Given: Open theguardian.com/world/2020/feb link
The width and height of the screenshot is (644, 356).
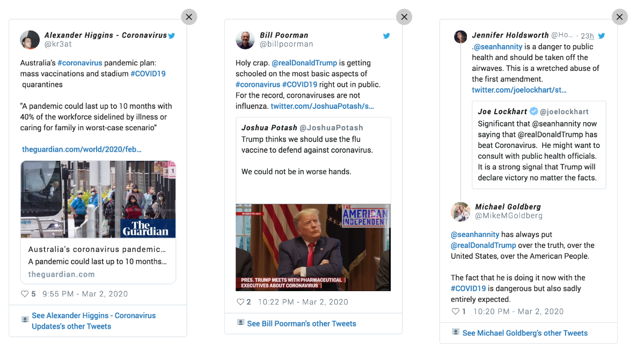Looking at the screenshot, I should [82, 149].
